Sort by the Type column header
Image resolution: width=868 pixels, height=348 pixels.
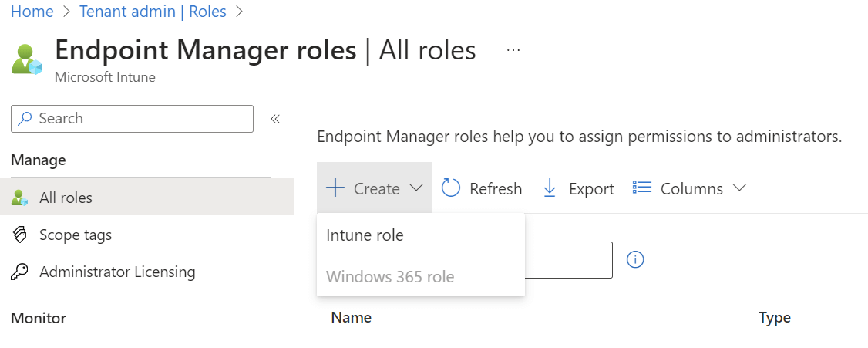click(774, 317)
